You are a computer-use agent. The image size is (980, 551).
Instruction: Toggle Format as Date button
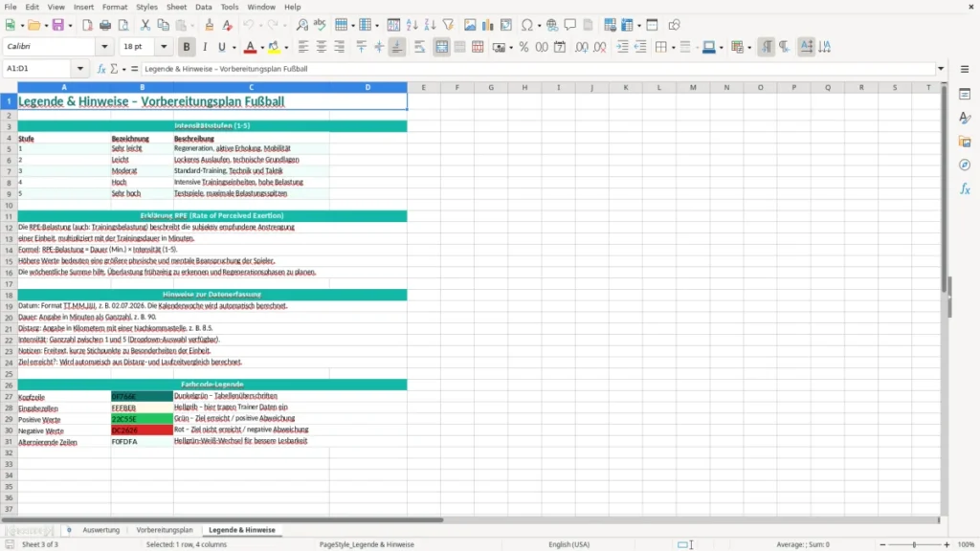coord(560,47)
